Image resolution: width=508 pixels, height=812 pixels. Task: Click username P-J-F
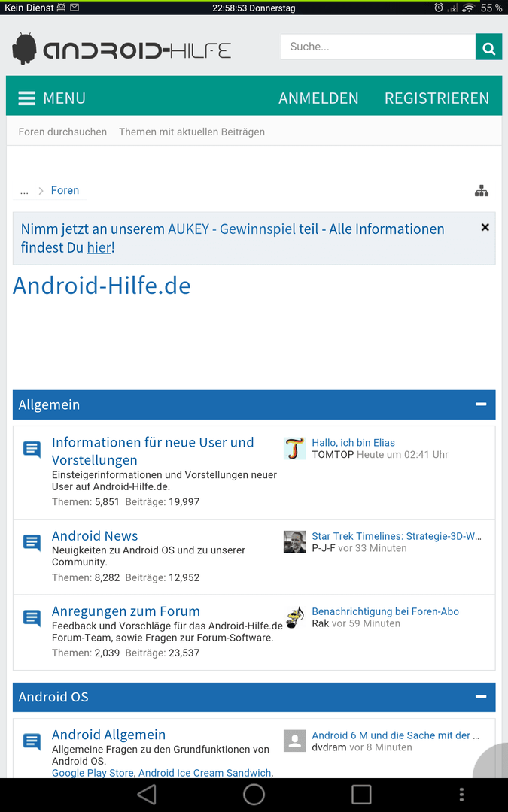point(324,548)
